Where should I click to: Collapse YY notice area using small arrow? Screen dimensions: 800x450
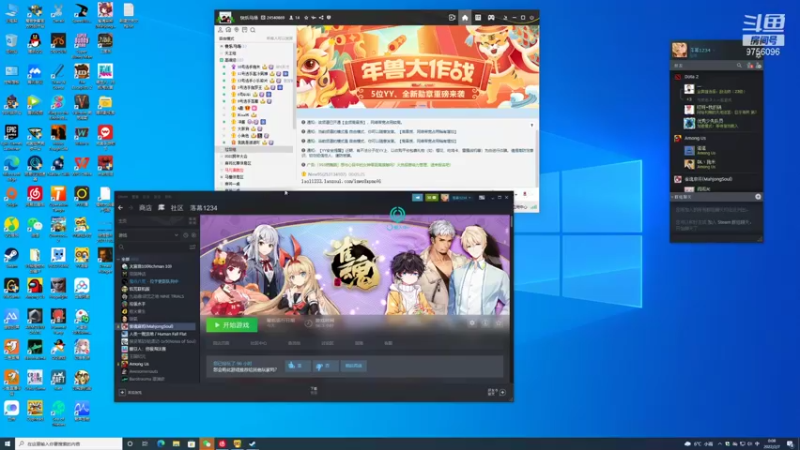point(532,125)
